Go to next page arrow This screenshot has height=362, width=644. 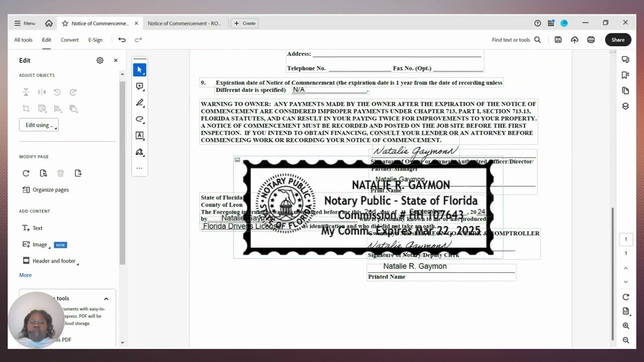pos(626,282)
